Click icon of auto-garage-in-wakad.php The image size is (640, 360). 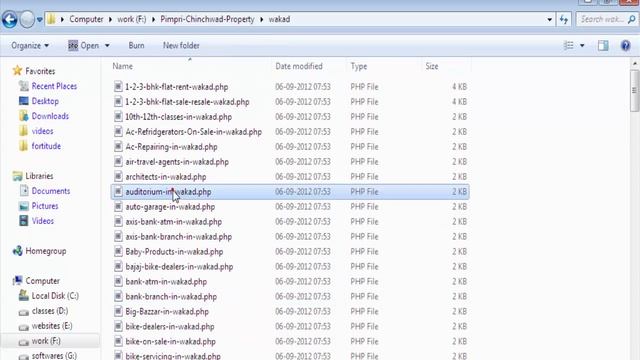118,207
